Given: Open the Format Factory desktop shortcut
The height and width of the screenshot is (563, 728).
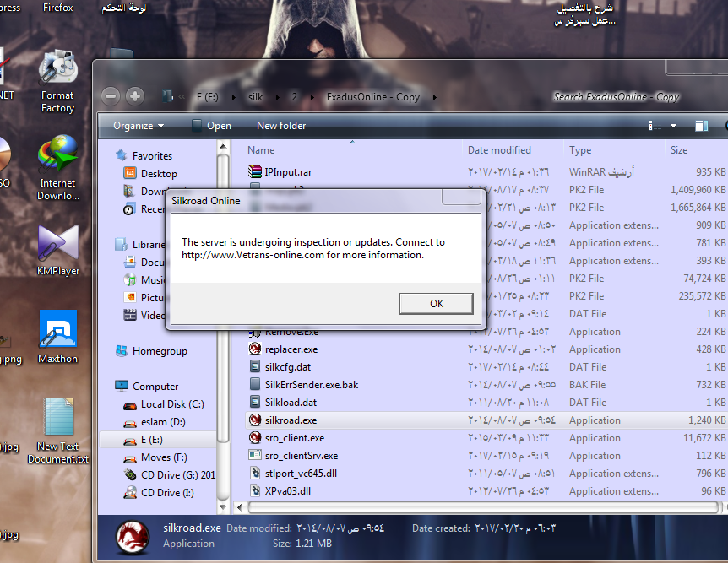Looking at the screenshot, I should [x=57, y=81].
